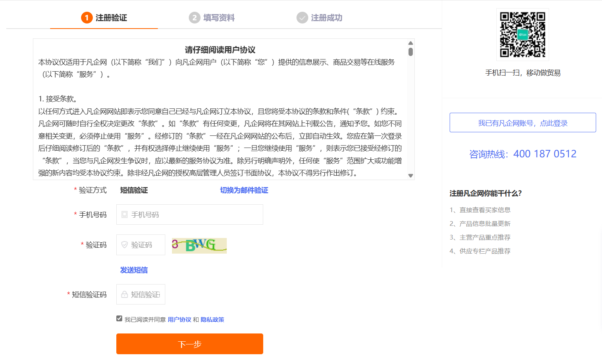
Task: Click the QR code image
Action: click(522, 34)
